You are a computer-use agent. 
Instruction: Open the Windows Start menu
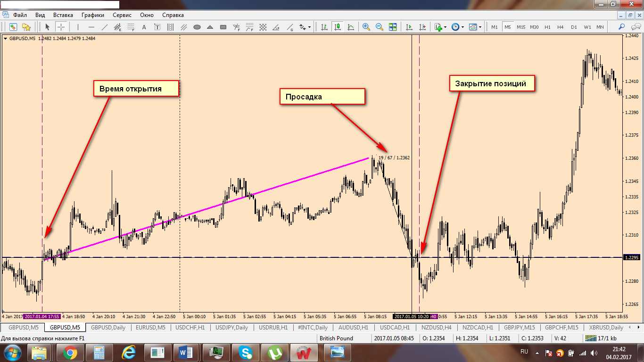click(13, 352)
